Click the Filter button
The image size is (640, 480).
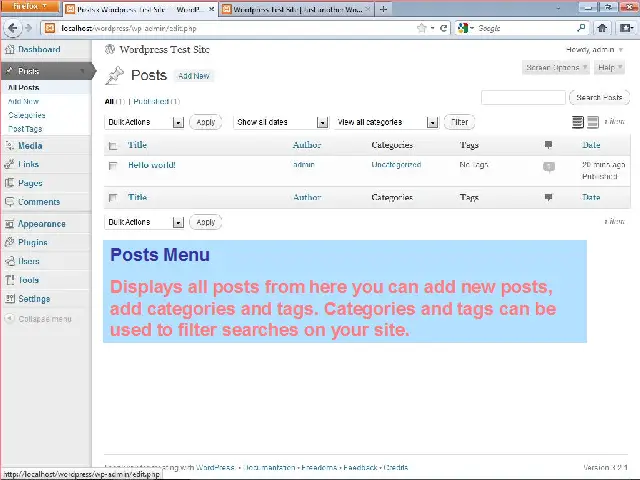point(459,122)
